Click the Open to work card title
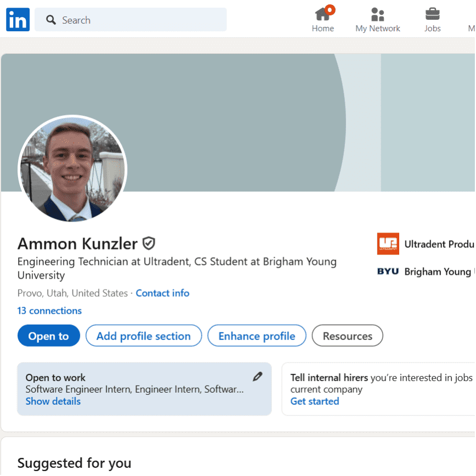This screenshot has height=476, width=476. point(55,377)
